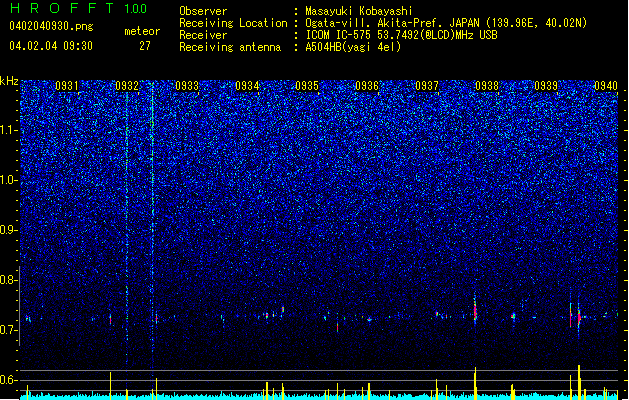Click the 'Receiver' field label
This screenshot has height=400, width=629.
(203, 35)
